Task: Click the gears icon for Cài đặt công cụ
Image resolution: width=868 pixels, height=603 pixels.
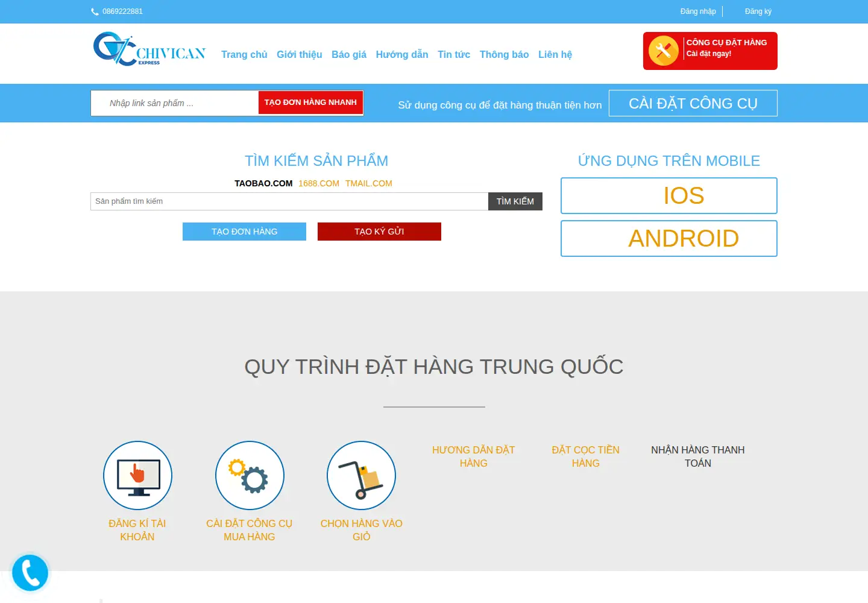Action: click(x=250, y=475)
